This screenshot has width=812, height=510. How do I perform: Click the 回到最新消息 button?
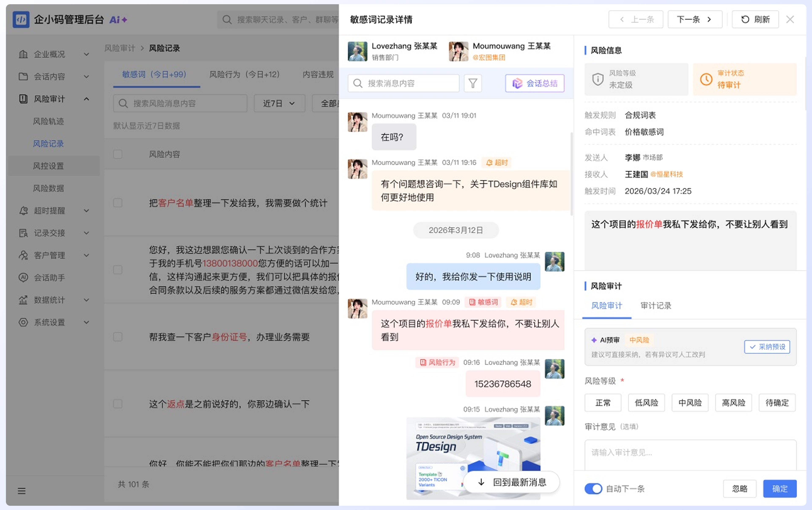512,482
